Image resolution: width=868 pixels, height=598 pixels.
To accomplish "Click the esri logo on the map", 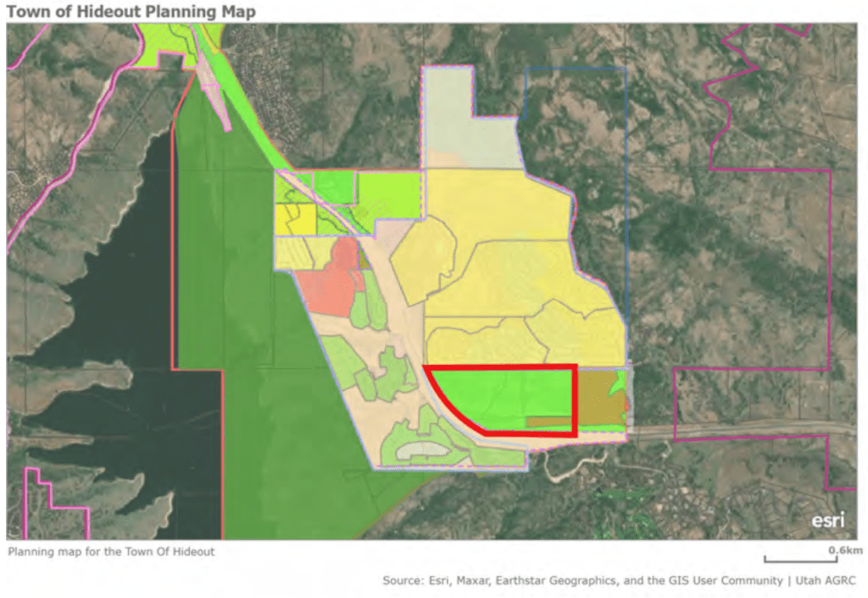I will [827, 519].
